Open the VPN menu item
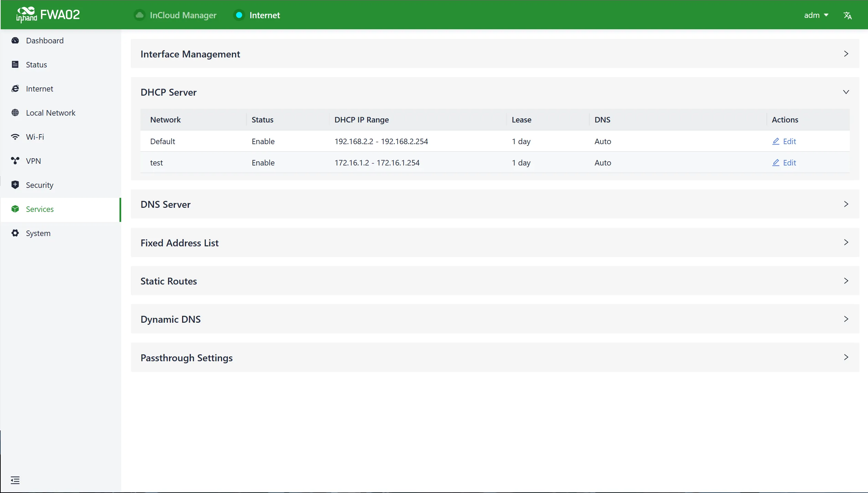868x493 pixels. pos(61,161)
